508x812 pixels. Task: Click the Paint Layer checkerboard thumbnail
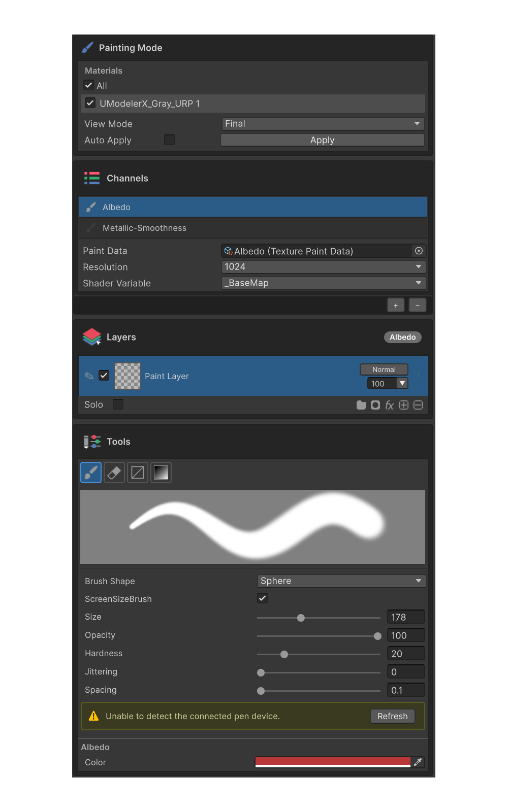(128, 376)
